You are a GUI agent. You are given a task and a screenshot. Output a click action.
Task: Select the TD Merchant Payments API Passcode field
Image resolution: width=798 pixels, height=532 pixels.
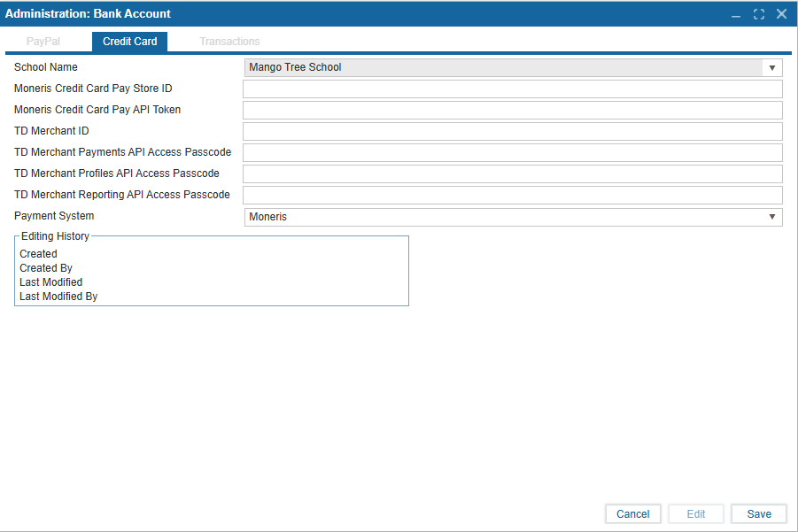pyautogui.click(x=512, y=152)
